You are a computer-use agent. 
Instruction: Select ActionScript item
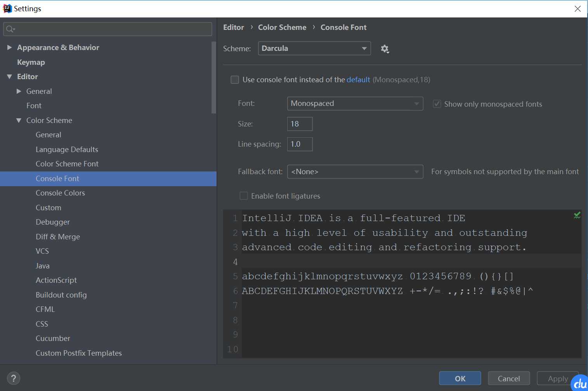click(x=56, y=280)
